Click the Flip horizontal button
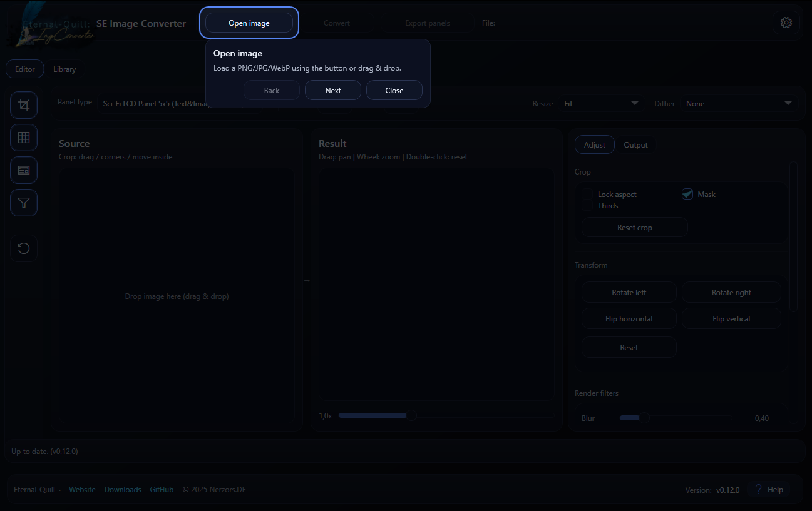The height and width of the screenshot is (511, 812). [x=629, y=319]
